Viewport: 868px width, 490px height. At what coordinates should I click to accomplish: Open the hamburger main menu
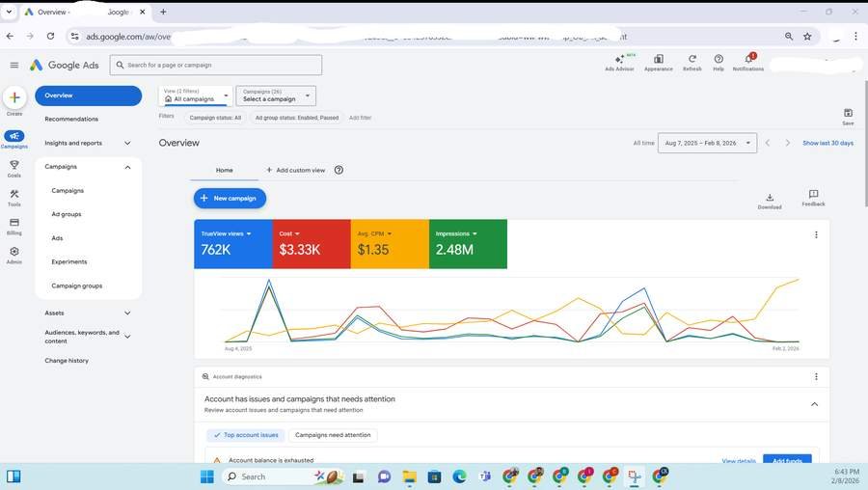click(x=14, y=65)
